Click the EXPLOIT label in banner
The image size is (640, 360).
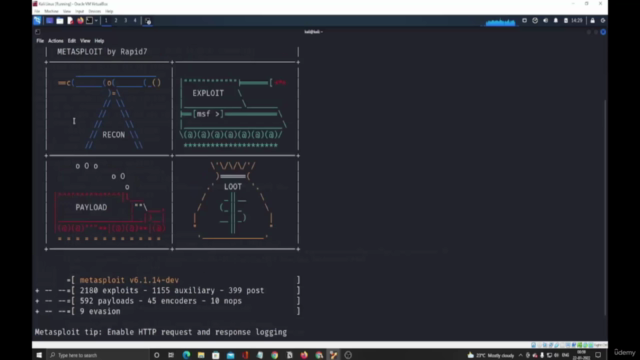[208, 93]
